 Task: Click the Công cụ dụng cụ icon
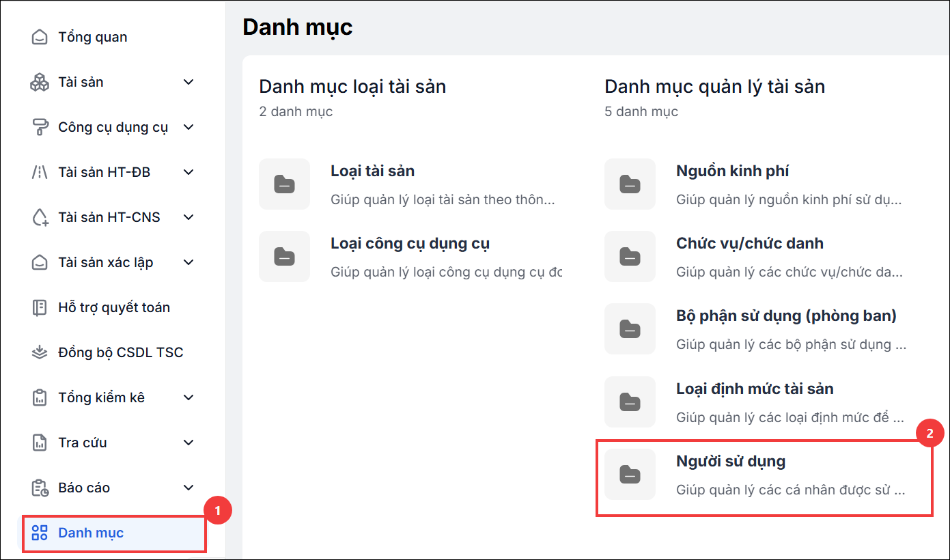(x=40, y=127)
